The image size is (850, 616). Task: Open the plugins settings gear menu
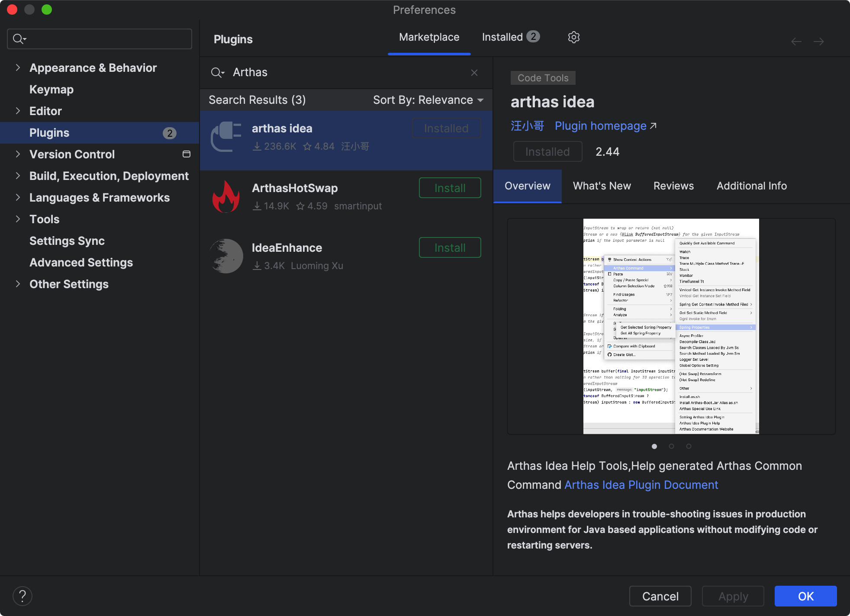point(573,37)
